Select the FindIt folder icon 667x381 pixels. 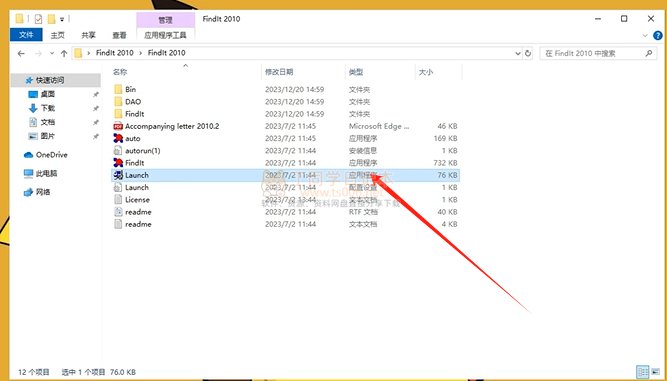(118, 114)
